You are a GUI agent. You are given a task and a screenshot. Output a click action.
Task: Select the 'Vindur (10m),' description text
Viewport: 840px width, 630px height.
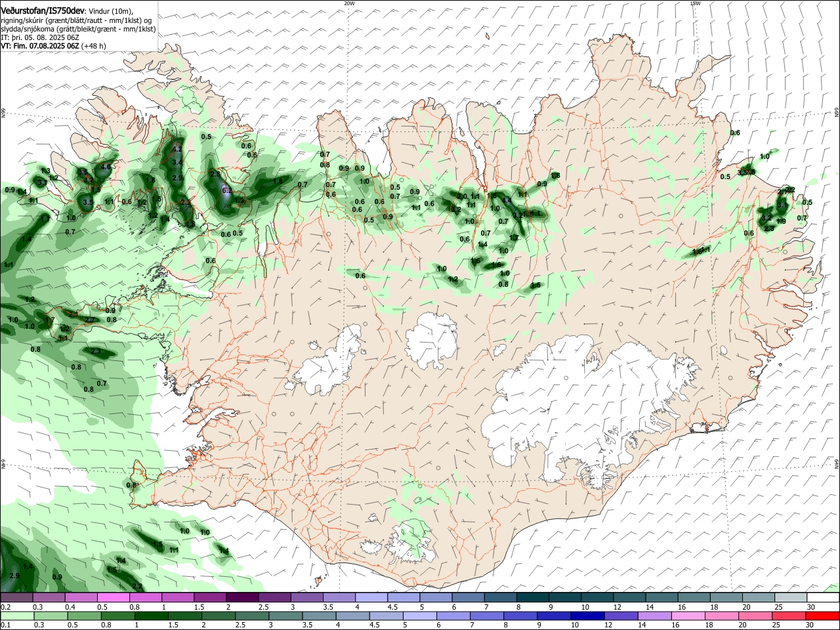pyautogui.click(x=110, y=10)
